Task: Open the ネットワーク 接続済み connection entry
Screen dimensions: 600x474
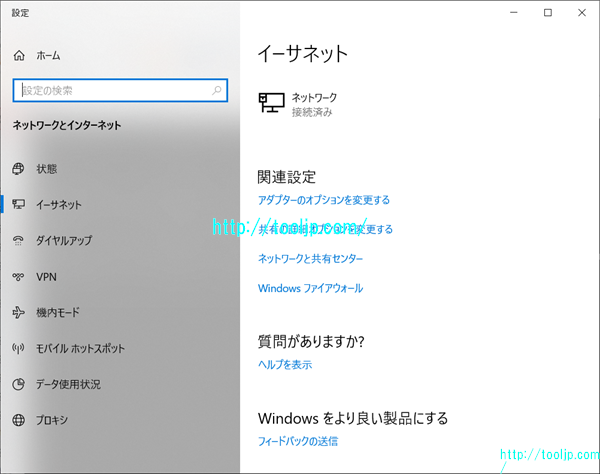Action: click(298, 104)
